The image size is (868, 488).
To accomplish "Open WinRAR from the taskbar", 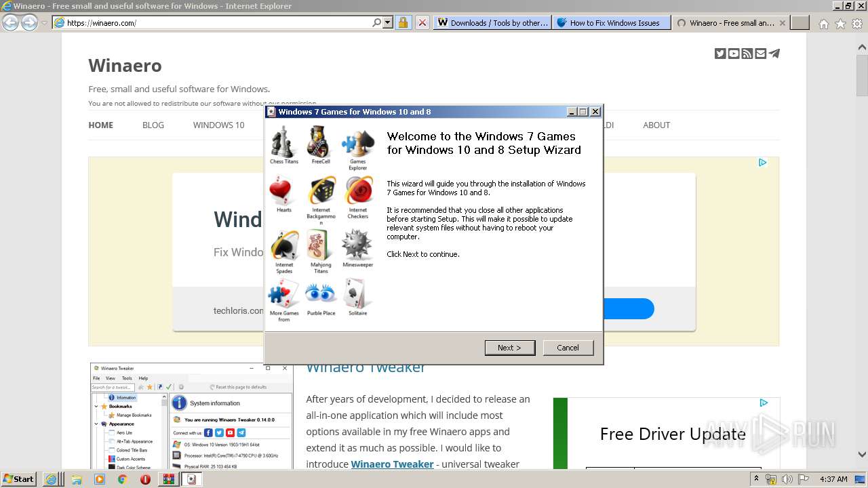I will [167, 479].
